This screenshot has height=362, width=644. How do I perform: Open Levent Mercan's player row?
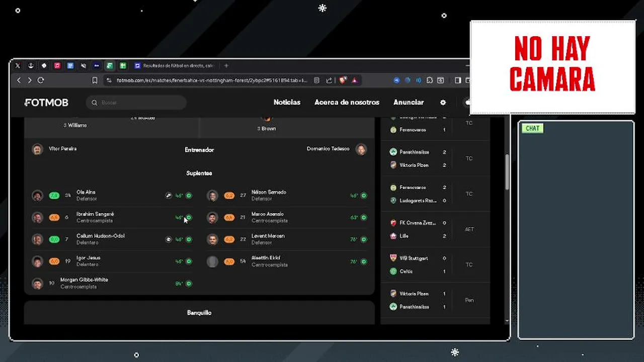click(287, 239)
